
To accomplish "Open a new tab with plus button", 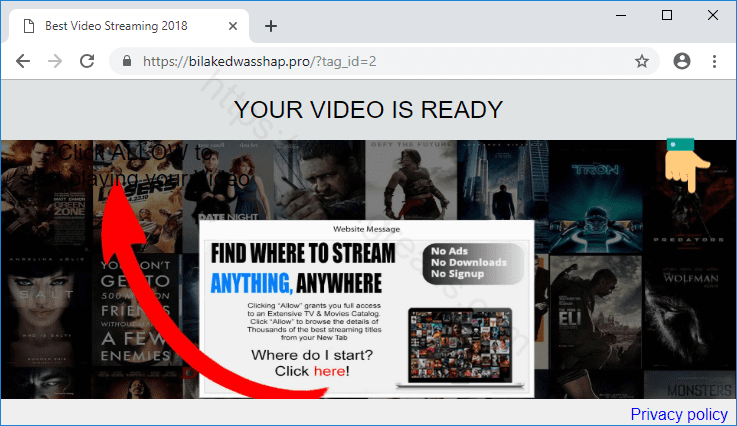I will (270, 26).
